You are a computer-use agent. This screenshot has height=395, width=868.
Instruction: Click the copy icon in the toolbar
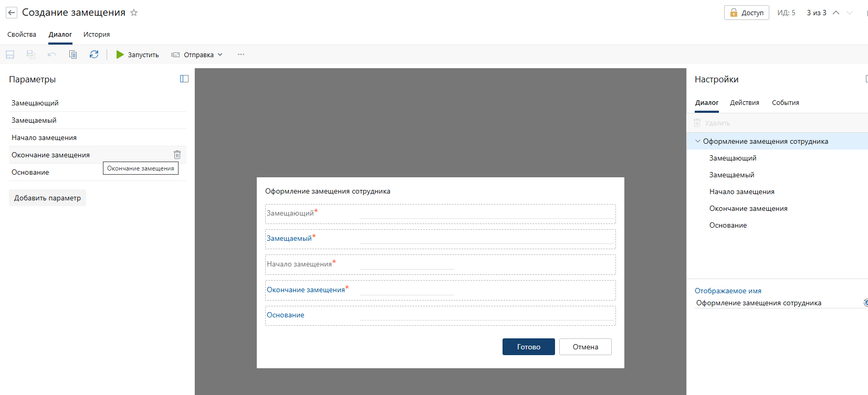pos(73,55)
